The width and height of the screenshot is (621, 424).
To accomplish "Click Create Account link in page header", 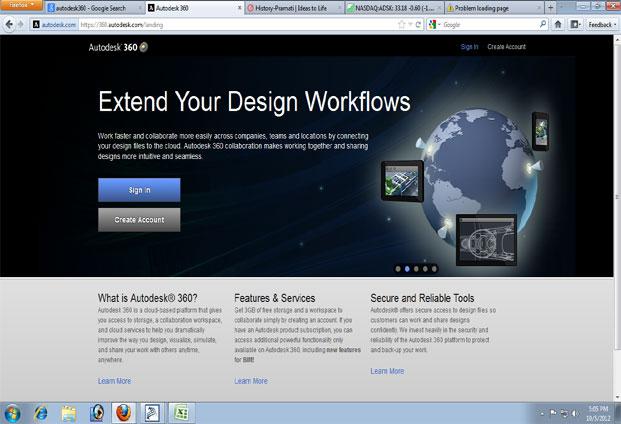I will coord(507,47).
